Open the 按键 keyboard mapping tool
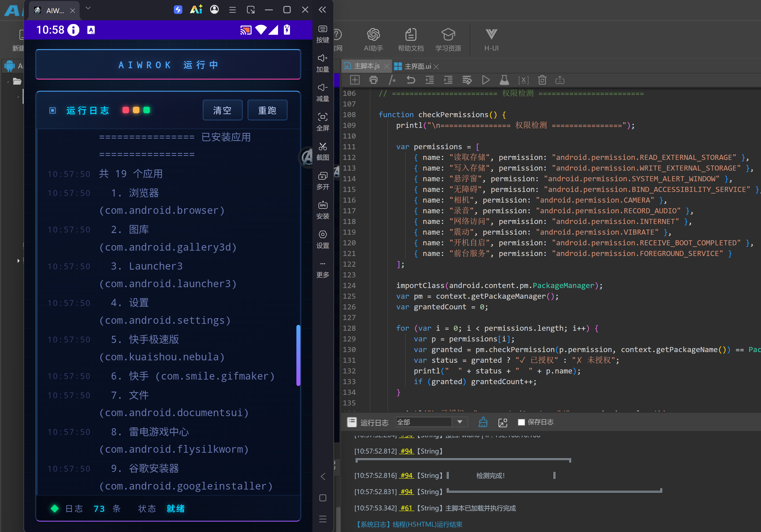The width and height of the screenshot is (761, 532). (x=323, y=34)
